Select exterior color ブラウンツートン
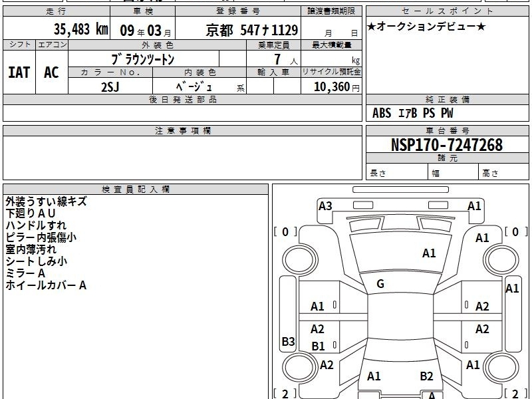The image size is (532, 399). point(143,60)
